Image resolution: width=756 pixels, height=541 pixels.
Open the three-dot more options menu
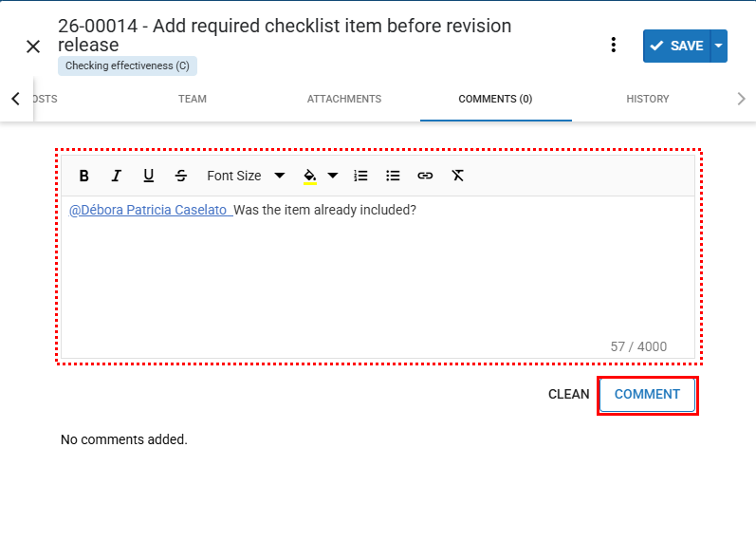[614, 46]
